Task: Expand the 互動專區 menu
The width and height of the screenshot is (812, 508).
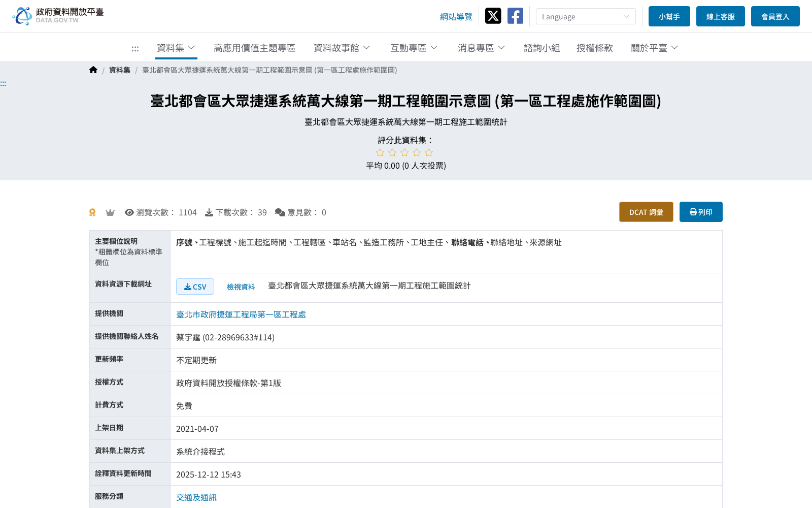Action: [x=414, y=48]
